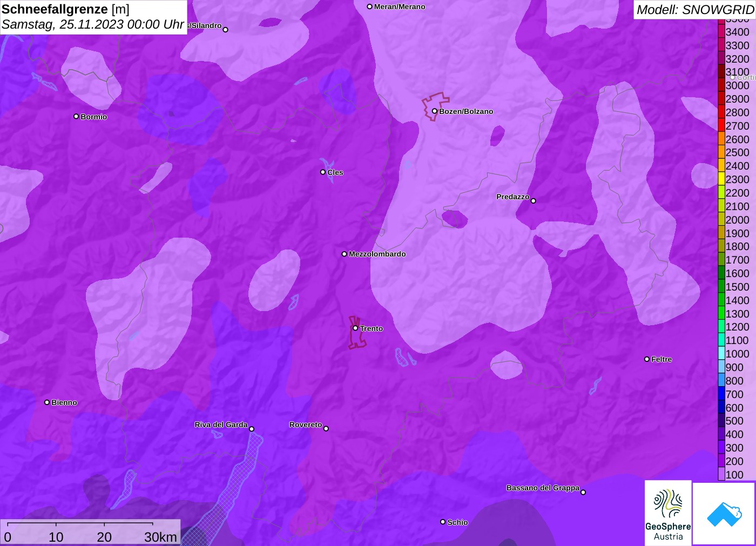This screenshot has width=756, height=546.
Task: Click the 3000 m legend color swatch
Action: pos(721,85)
